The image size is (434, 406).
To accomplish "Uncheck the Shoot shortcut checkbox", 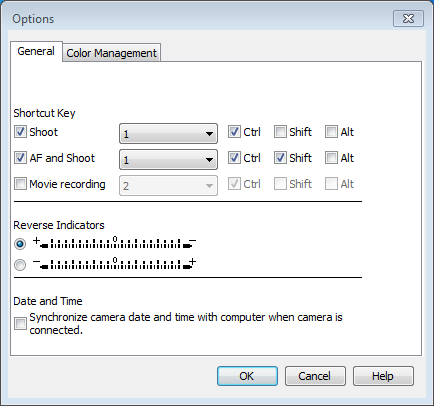I will [x=20, y=132].
